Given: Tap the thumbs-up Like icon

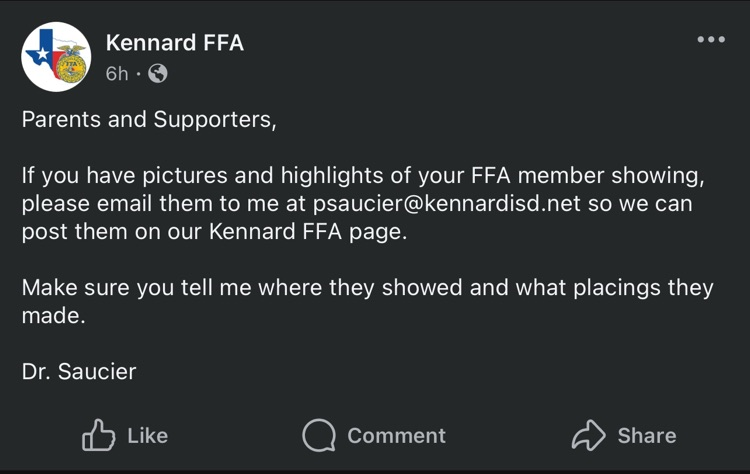Looking at the screenshot, I should tap(98, 435).
